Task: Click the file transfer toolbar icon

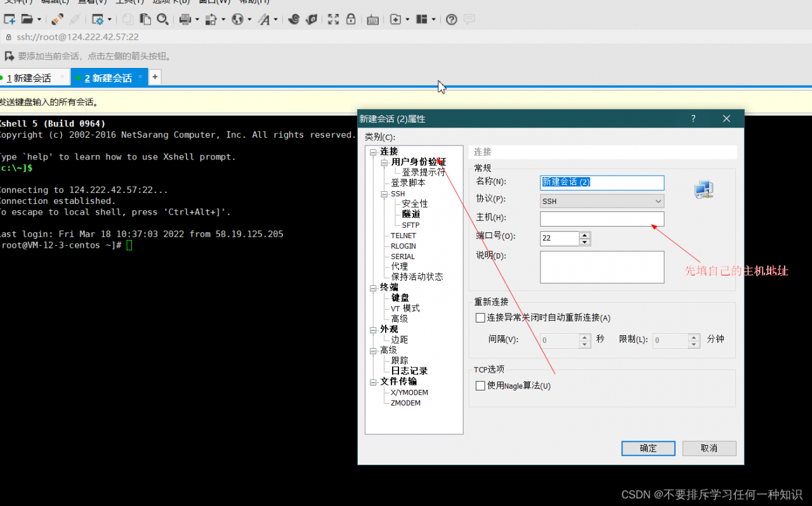Action: 212,20
